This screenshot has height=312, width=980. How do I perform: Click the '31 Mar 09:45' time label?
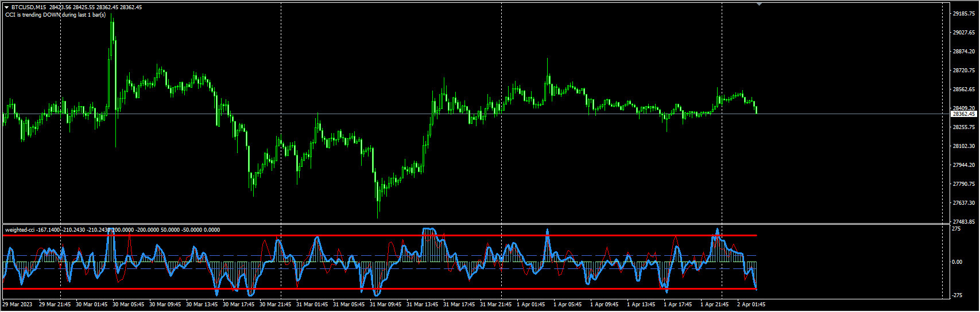(x=385, y=305)
